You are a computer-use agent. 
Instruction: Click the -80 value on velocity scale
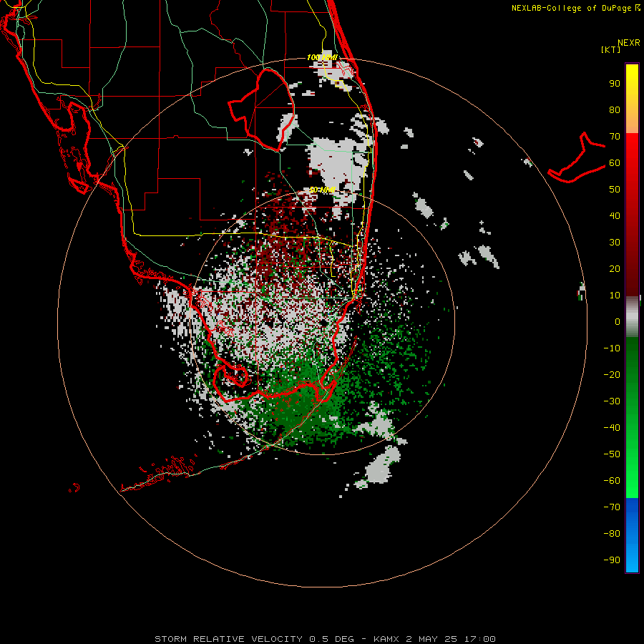(x=612, y=534)
